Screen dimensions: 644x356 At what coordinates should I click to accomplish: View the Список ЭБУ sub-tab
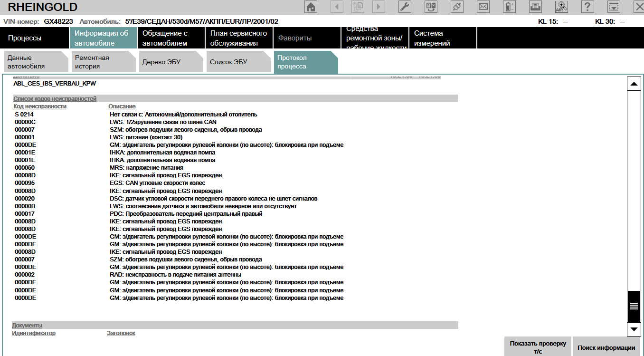(239, 62)
